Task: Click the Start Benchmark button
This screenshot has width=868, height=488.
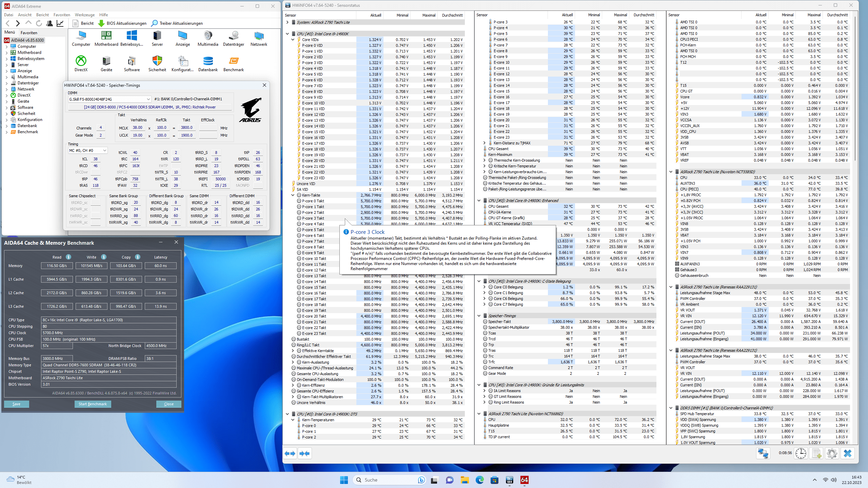Action: click(93, 404)
